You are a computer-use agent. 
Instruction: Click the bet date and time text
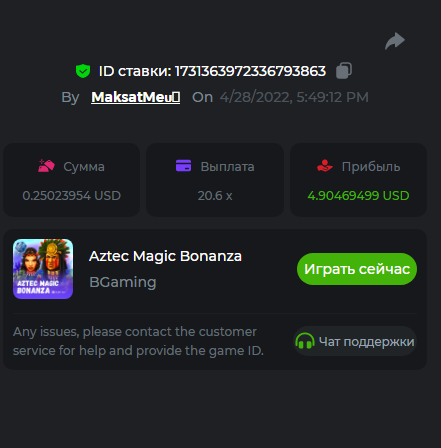click(x=294, y=97)
